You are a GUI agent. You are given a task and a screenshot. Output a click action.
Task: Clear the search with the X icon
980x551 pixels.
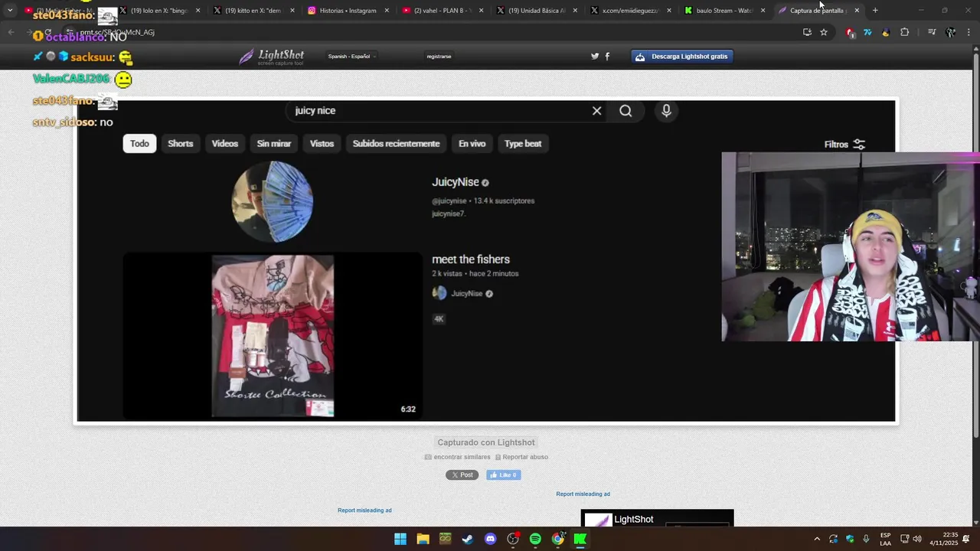click(x=597, y=111)
